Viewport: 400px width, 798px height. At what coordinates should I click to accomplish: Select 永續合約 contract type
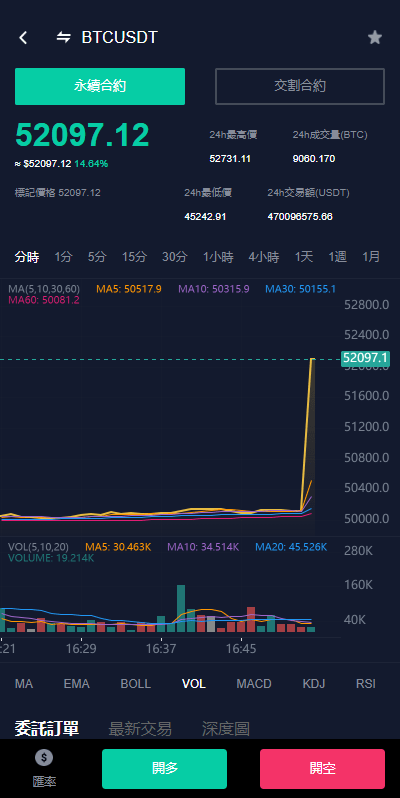tap(100, 86)
